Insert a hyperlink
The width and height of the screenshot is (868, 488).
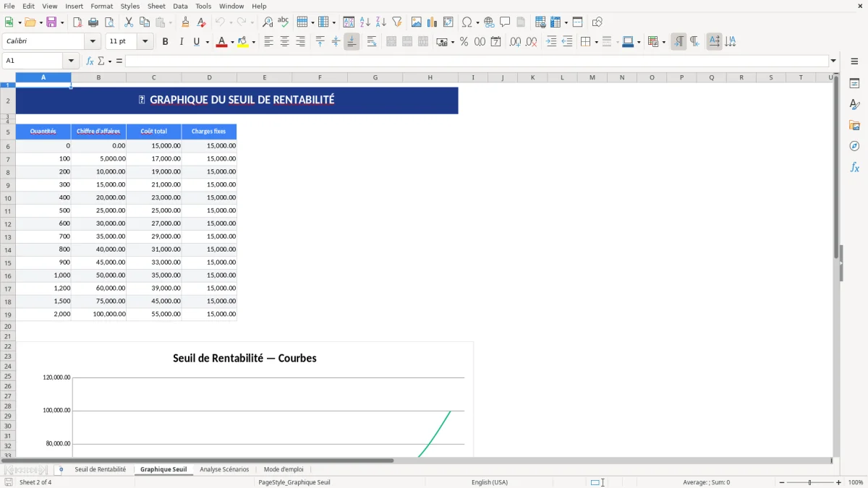click(x=488, y=22)
